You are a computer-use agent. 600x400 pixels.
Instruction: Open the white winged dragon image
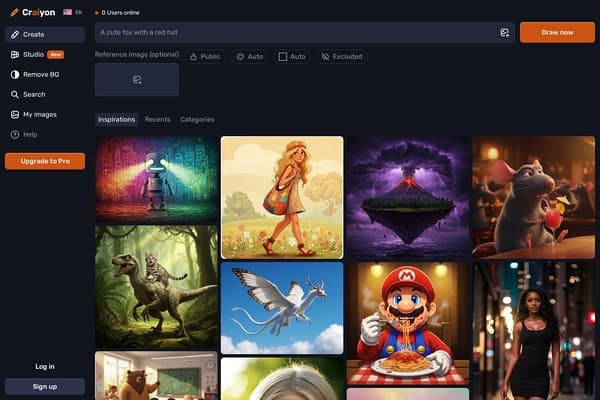[x=282, y=308]
